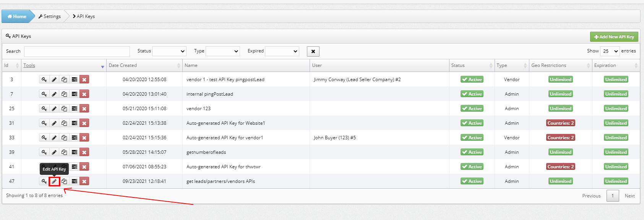Edit the vendor 123 API key
644x220 pixels.
54,109
